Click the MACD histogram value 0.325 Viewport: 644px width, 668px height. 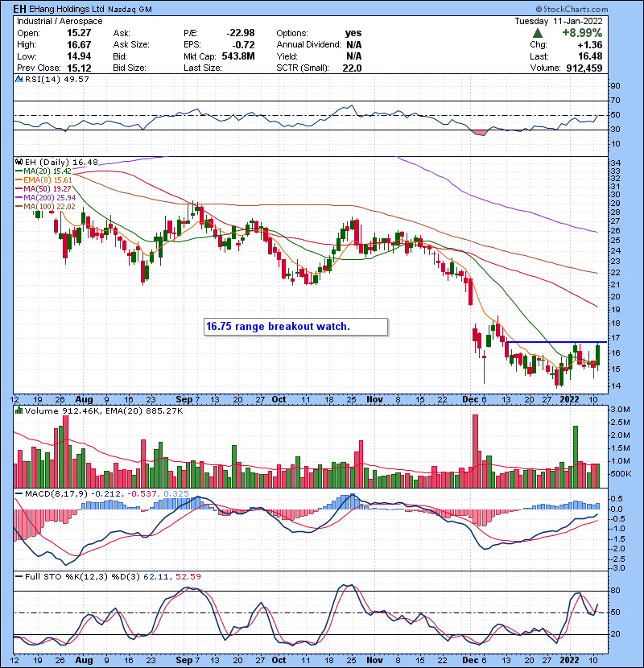pyautogui.click(x=176, y=494)
